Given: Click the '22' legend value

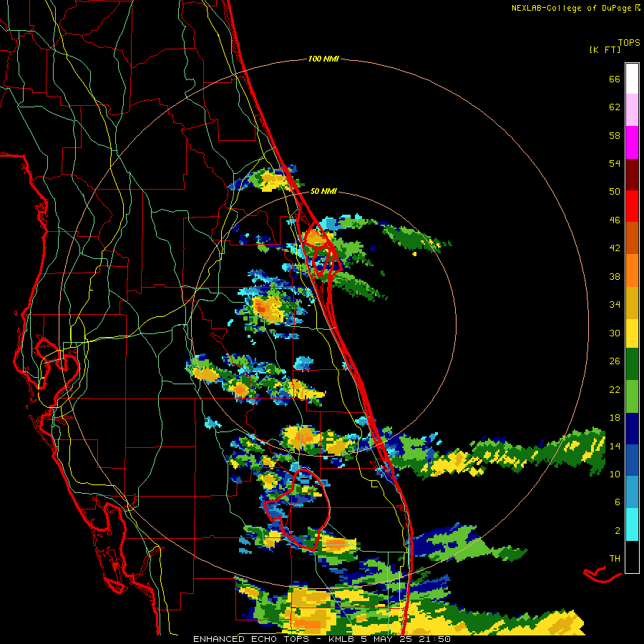Looking at the screenshot, I should 615,390.
